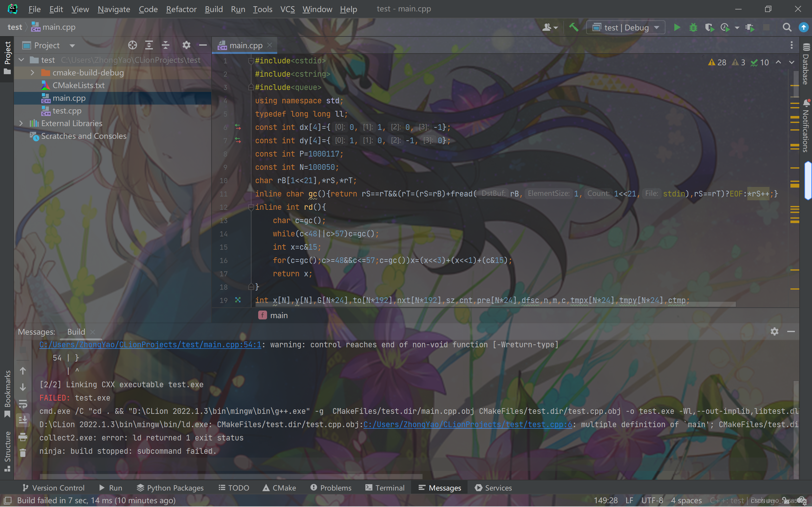This screenshot has height=507, width=812.
Task: Open the main.cpp:54:1 warning link
Action: pyautogui.click(x=150, y=345)
